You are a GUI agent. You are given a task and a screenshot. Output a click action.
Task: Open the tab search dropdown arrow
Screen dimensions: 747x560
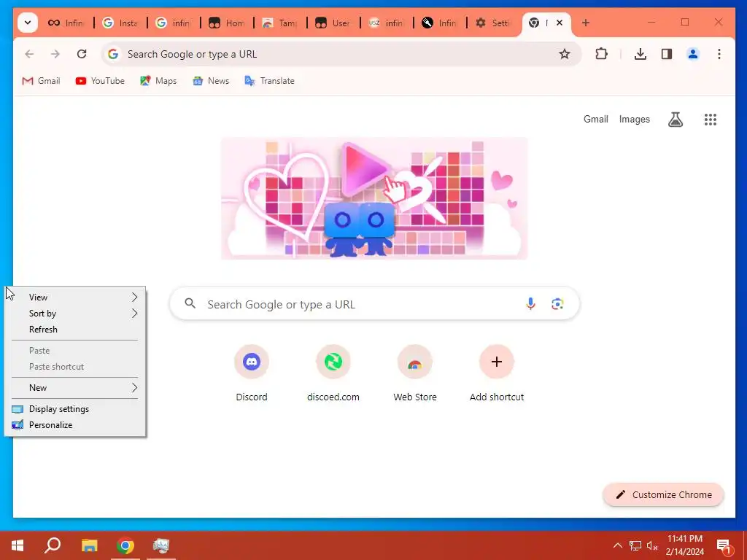[28, 23]
